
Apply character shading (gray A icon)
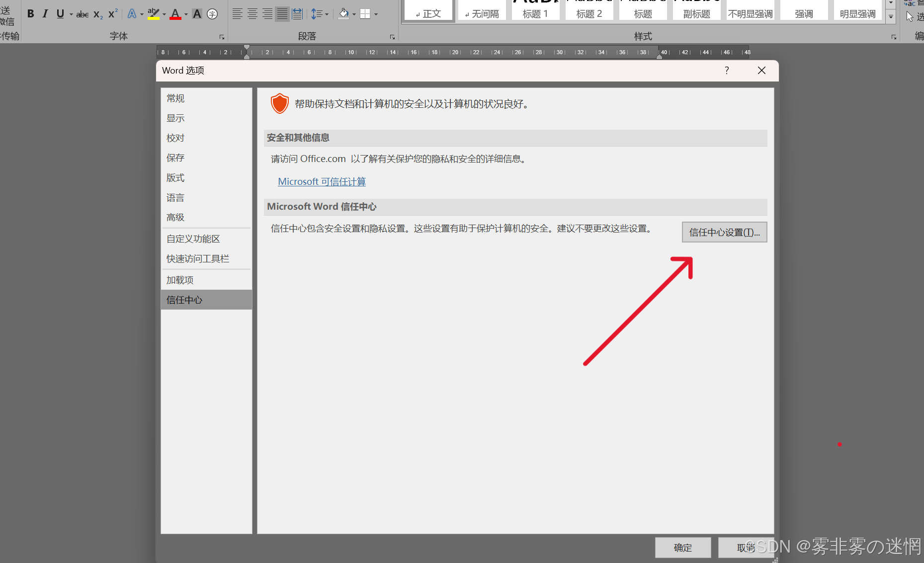[197, 14]
